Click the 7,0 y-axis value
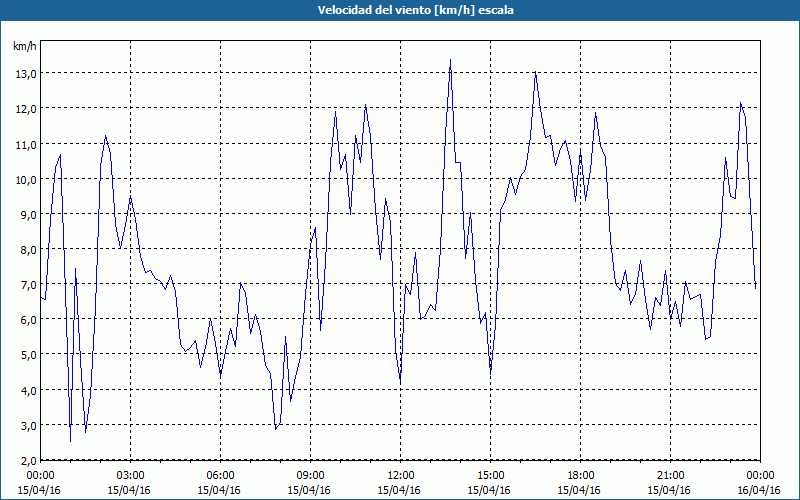This screenshot has width=800, height=500. tap(29, 285)
